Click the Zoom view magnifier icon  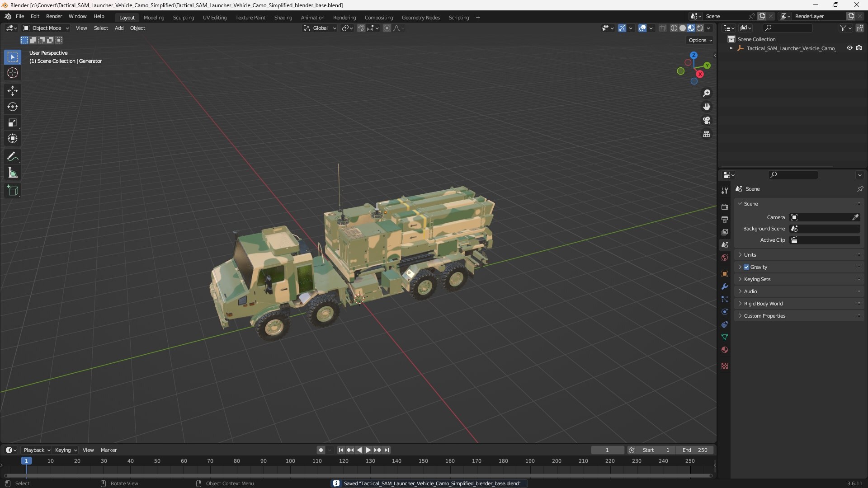pos(707,93)
